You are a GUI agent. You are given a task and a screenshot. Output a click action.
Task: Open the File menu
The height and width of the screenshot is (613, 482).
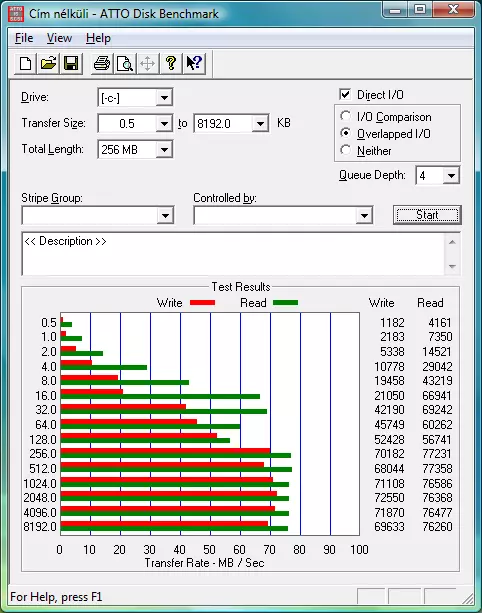point(24,38)
